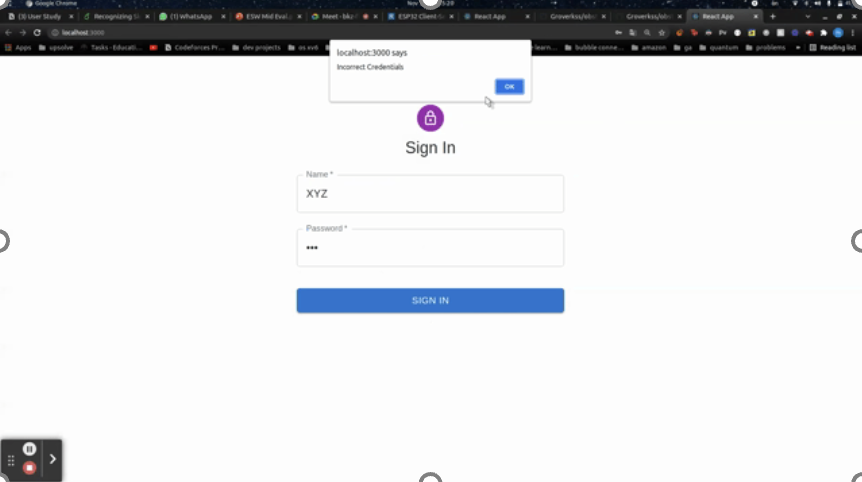This screenshot has width=862, height=482.
Task: Focus the Name field containing XYZ
Action: pyautogui.click(x=430, y=193)
